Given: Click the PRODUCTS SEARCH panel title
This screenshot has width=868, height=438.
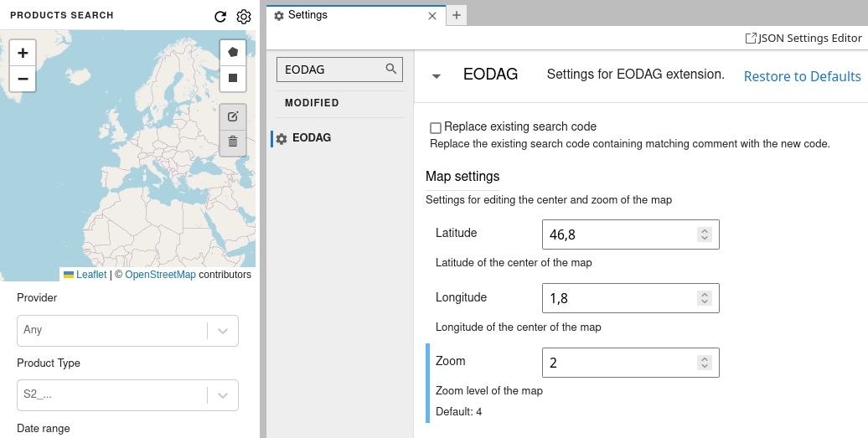Looking at the screenshot, I should pyautogui.click(x=62, y=15).
